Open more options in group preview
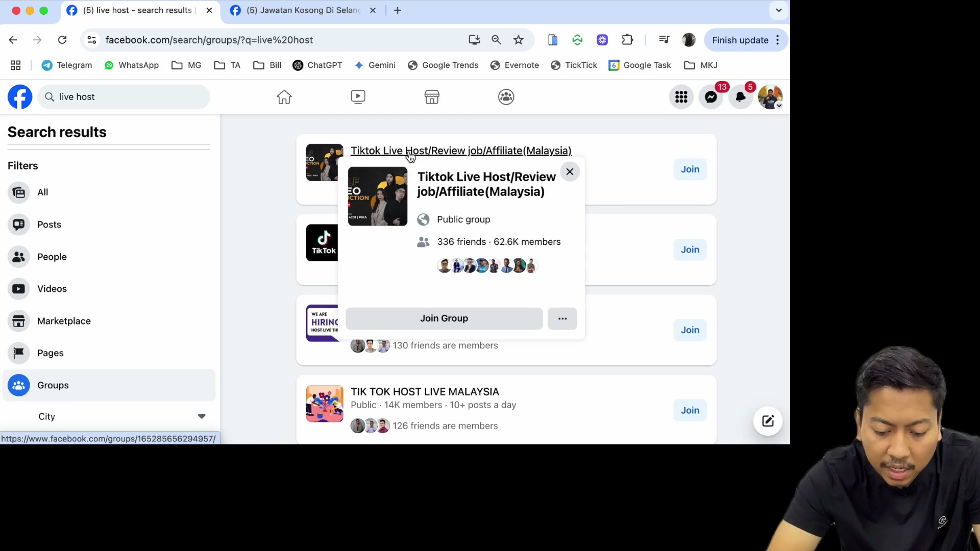 [562, 318]
